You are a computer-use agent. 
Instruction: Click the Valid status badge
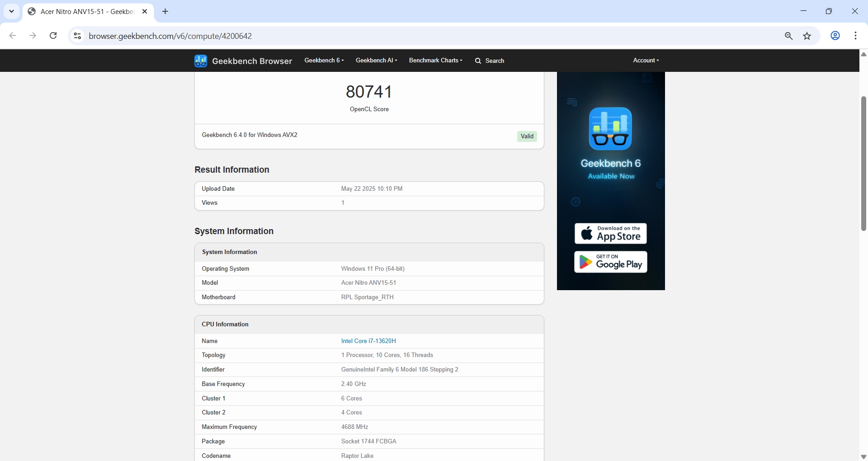coord(527,136)
